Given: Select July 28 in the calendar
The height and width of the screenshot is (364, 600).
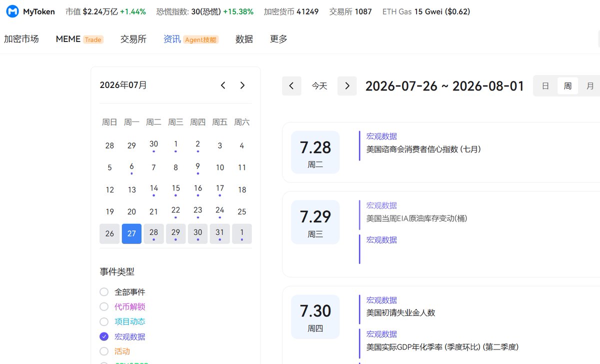Looking at the screenshot, I should coord(153,233).
